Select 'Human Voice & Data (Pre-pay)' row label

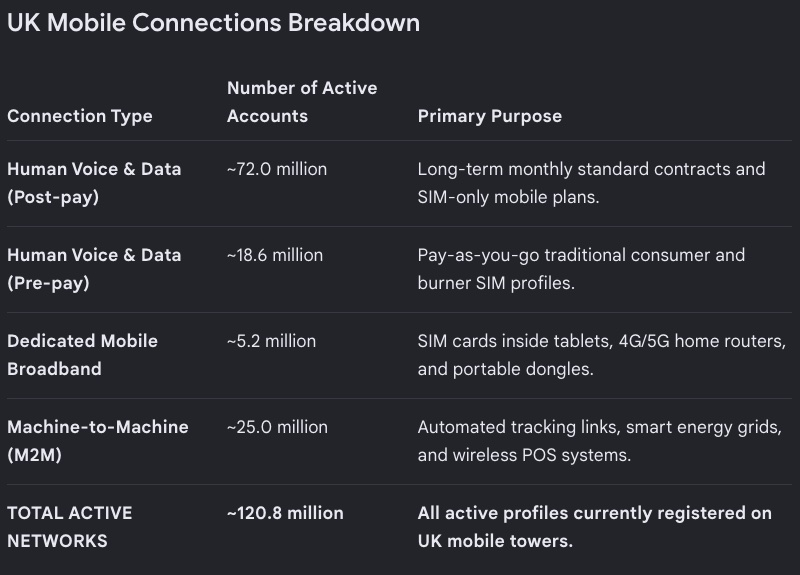[x=94, y=269]
